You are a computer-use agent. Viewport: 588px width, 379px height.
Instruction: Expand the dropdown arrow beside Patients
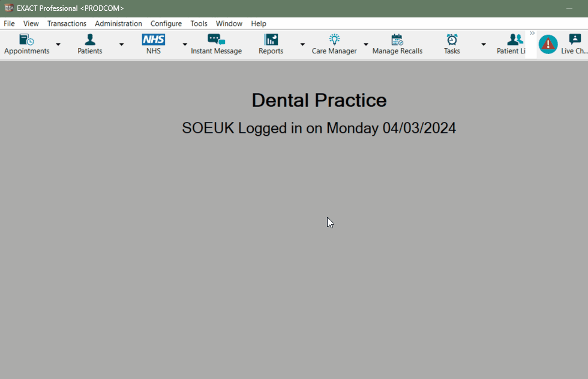pos(121,44)
